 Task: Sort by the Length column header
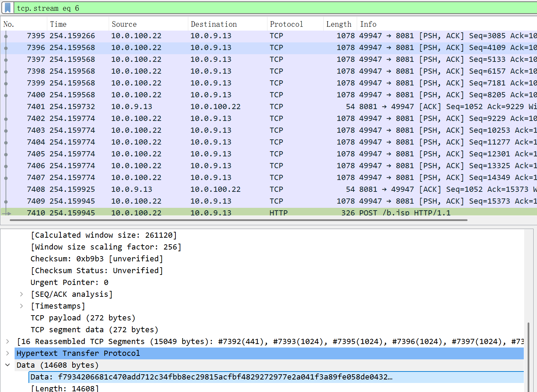[x=340, y=24]
